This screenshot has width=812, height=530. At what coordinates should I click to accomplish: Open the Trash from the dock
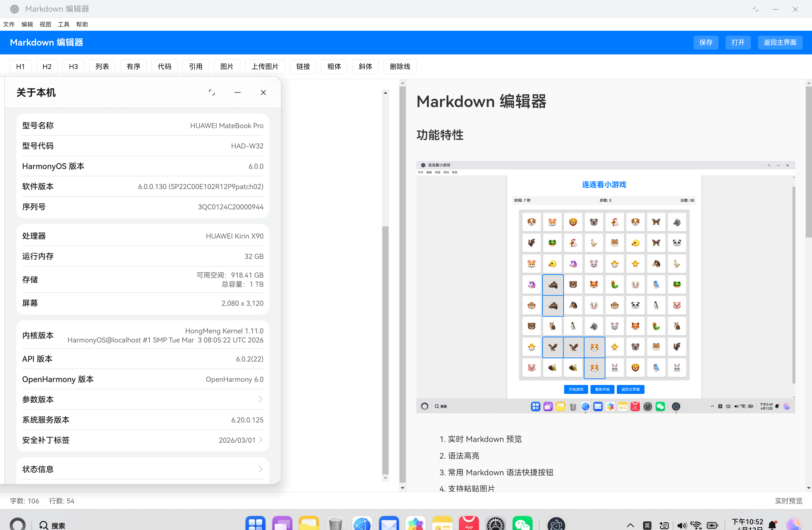click(x=335, y=524)
